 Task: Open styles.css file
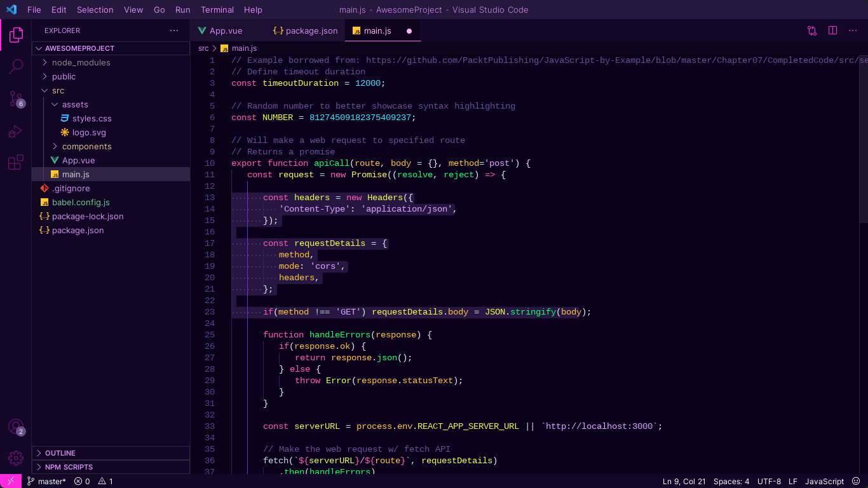[x=111, y=118]
